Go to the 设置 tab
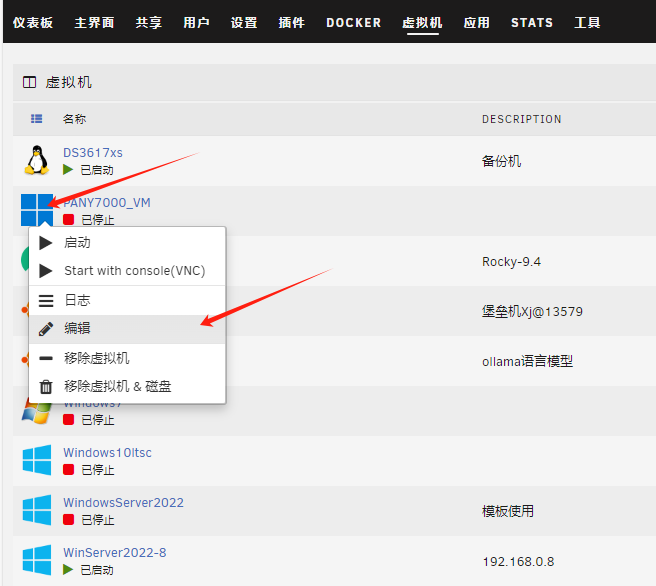This screenshot has height=586, width=656. coord(244,22)
